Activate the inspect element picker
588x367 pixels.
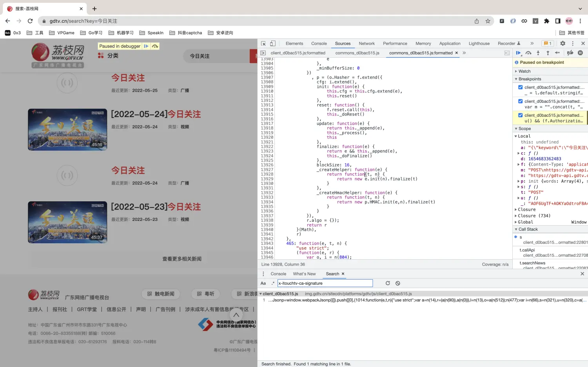[x=263, y=43]
